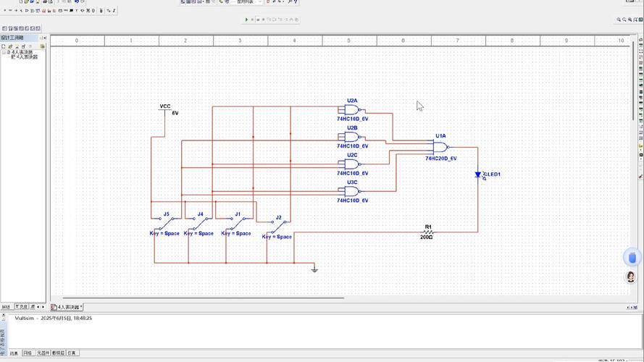Image resolution: width=644 pixels, height=362 pixels.
Task: Open the in-use component list dropdown
Action: (x=259, y=2)
